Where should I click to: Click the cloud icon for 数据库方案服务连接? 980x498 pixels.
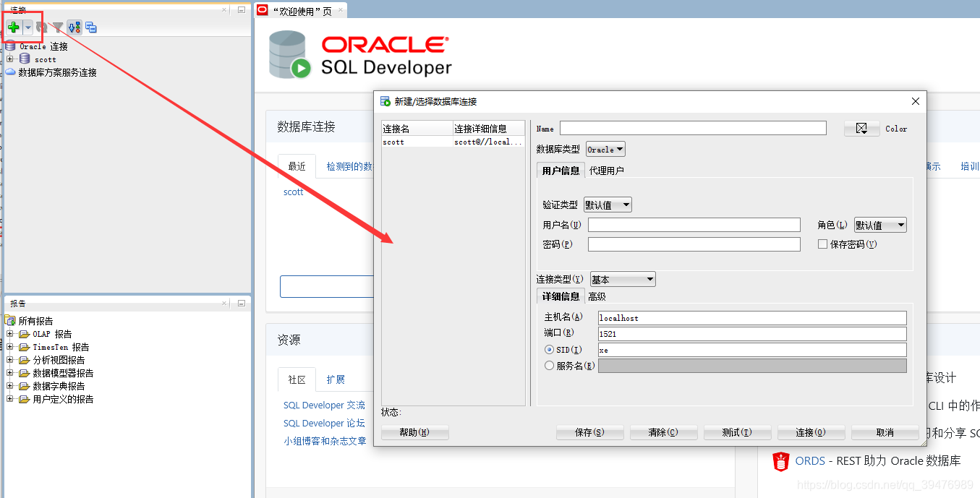[x=10, y=72]
